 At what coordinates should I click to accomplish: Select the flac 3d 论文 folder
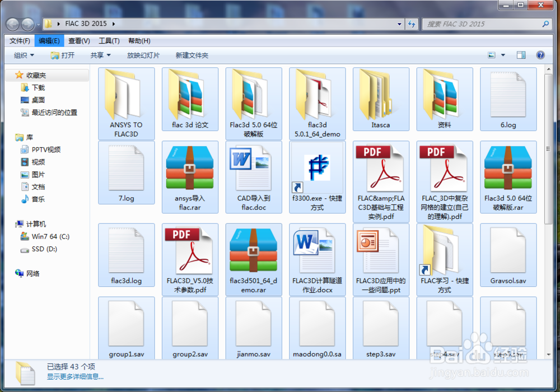click(190, 99)
